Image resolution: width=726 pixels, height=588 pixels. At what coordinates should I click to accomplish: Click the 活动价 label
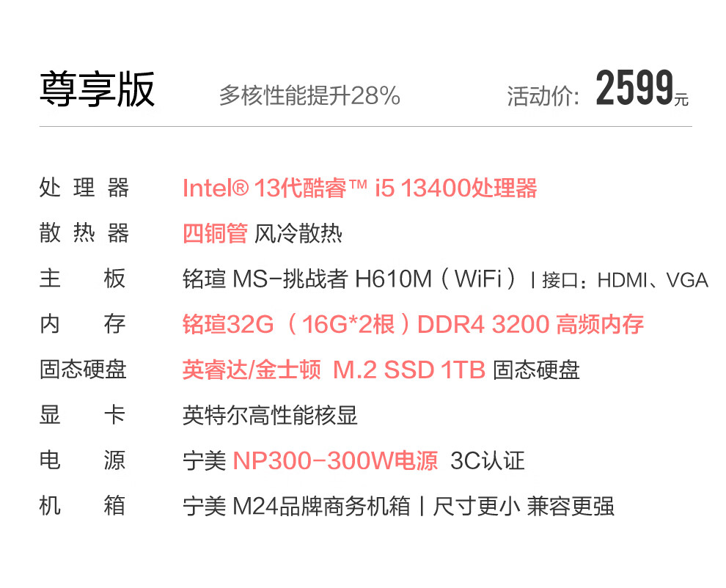(543, 96)
